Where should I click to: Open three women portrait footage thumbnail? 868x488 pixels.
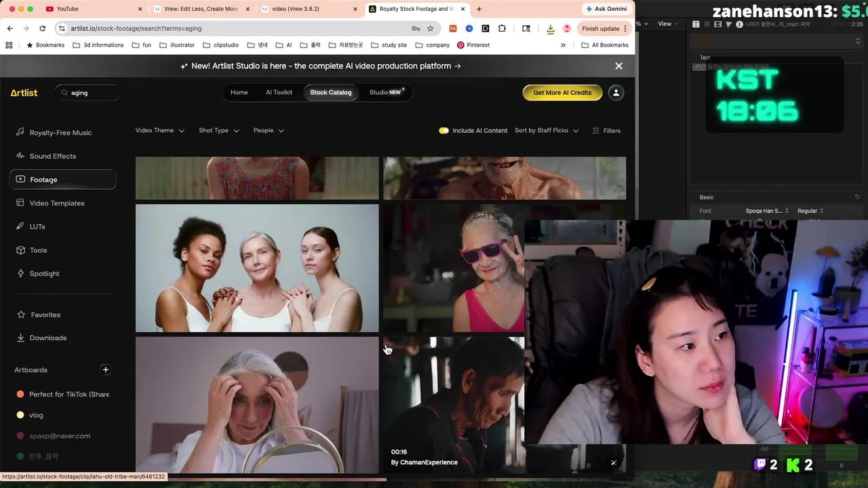point(257,268)
